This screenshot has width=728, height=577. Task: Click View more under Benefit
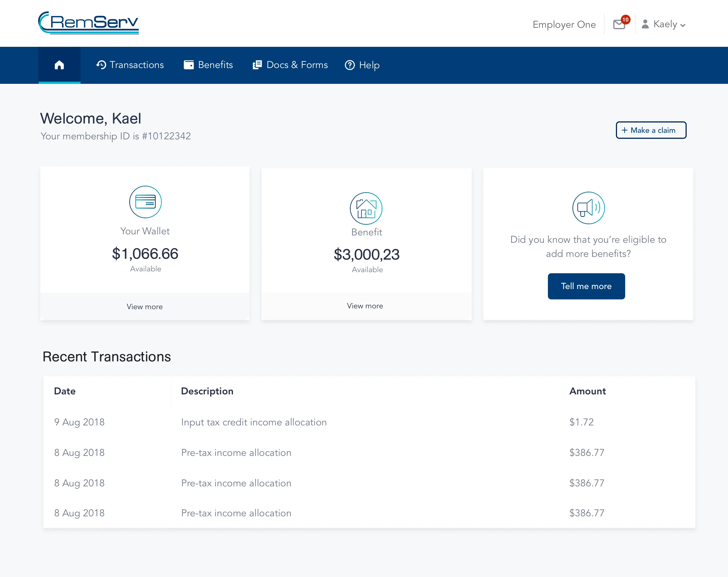click(x=365, y=306)
